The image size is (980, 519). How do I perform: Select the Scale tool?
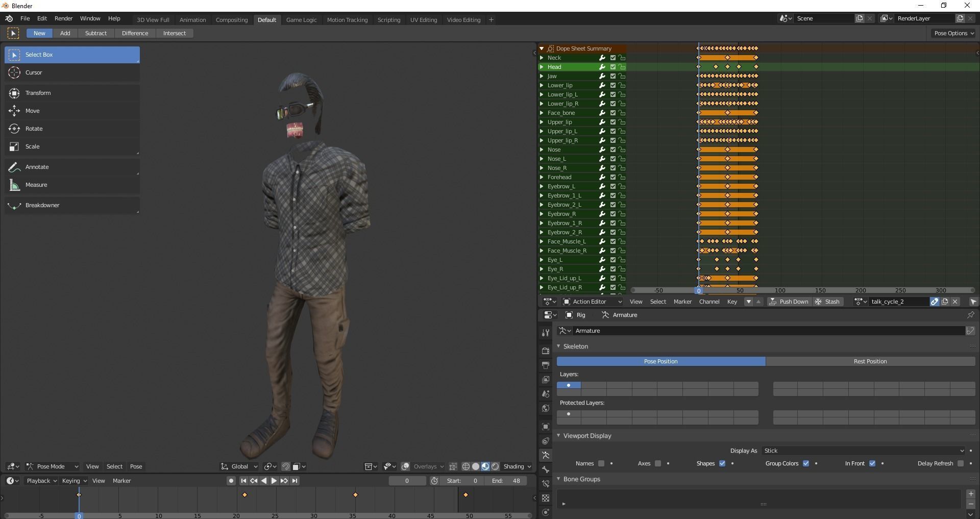(72, 146)
